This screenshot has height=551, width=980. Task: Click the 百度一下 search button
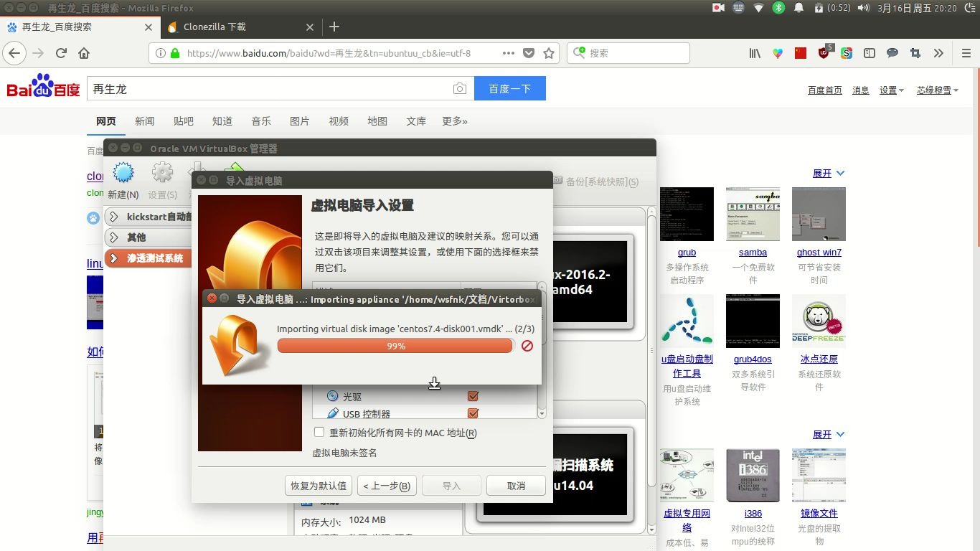(x=510, y=89)
